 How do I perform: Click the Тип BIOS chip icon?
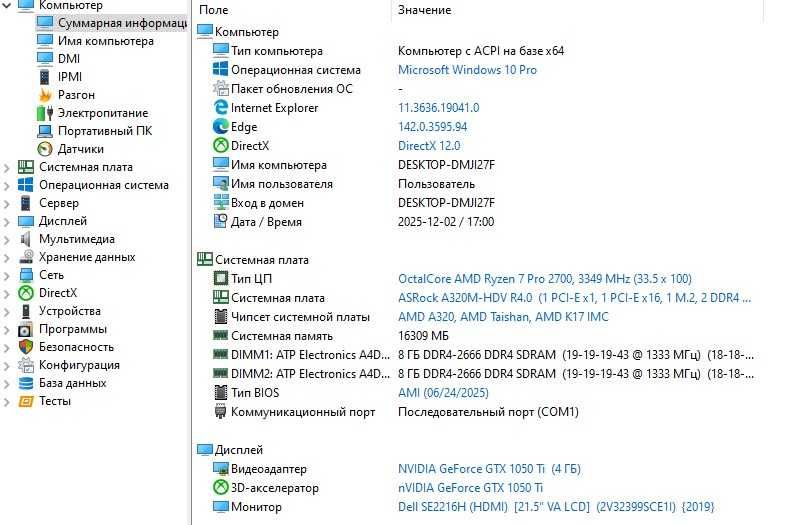point(221,393)
